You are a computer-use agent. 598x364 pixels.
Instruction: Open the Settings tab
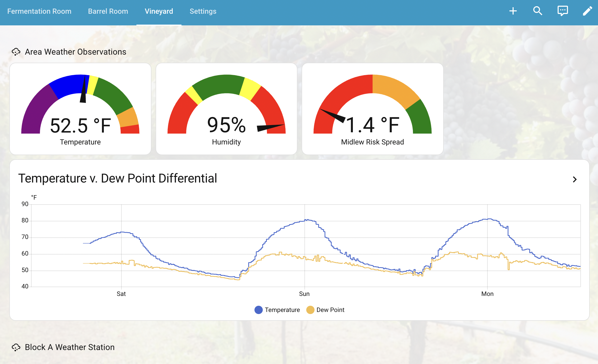pos(203,11)
